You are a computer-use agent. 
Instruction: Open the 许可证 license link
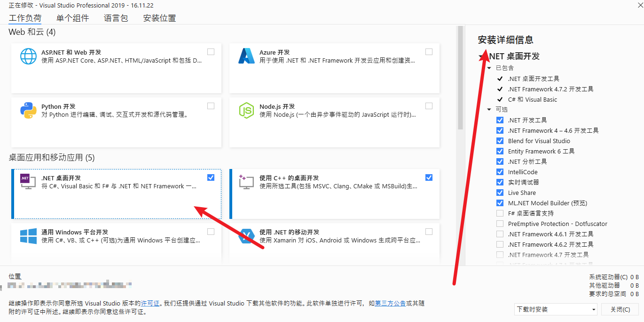150,304
